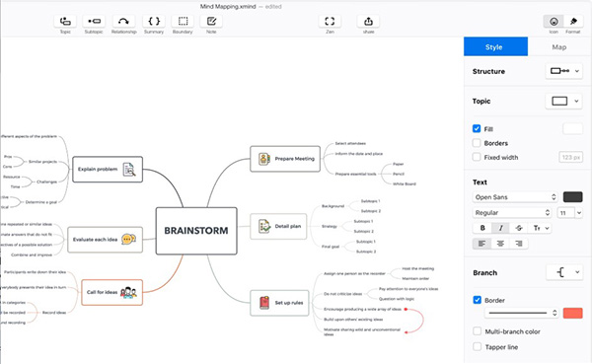Click the center text alignment button
592x364 pixels.
pyautogui.click(x=500, y=244)
